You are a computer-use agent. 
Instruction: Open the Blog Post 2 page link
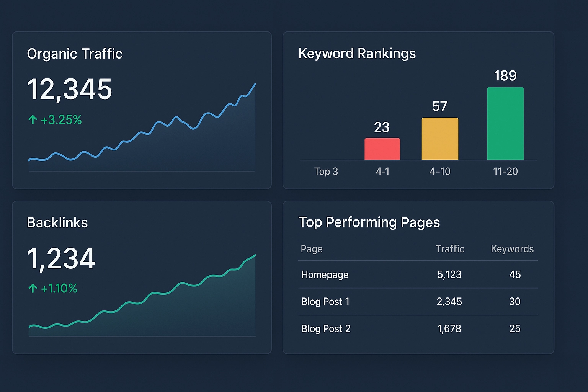click(x=325, y=329)
